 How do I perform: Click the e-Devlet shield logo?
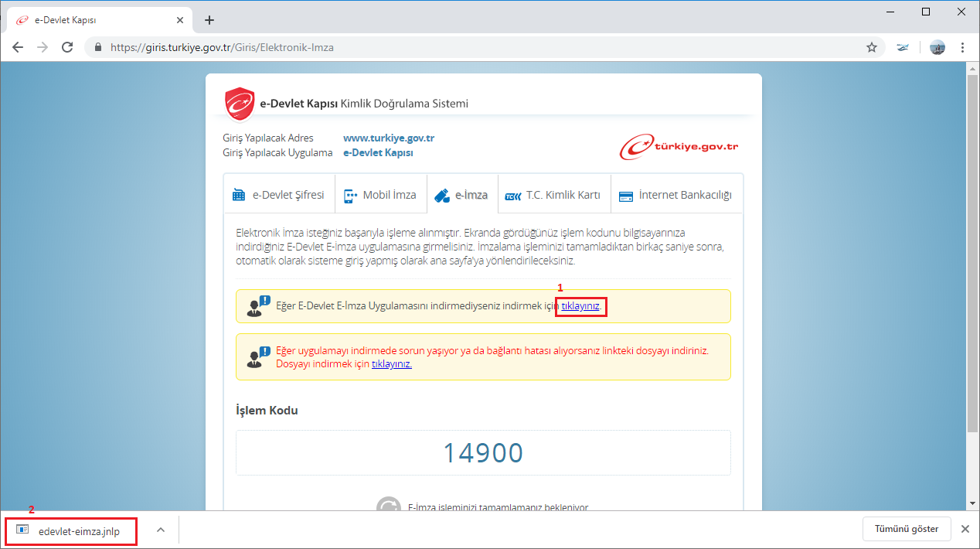point(240,104)
